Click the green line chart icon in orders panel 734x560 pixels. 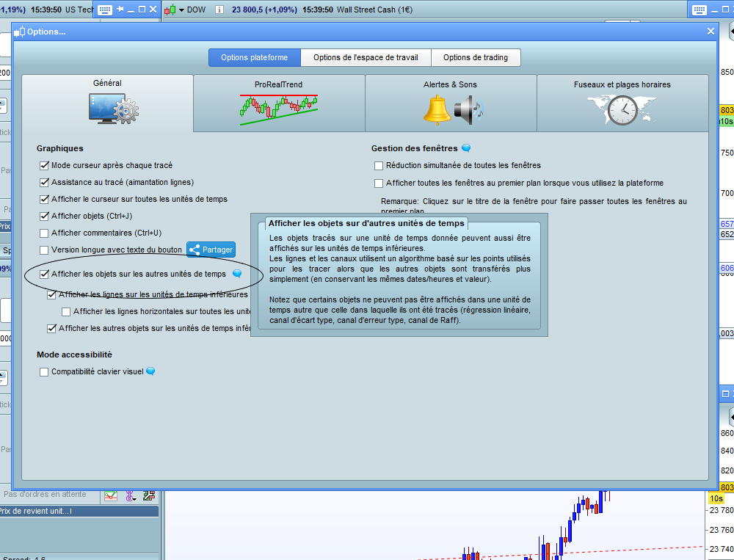point(111,495)
